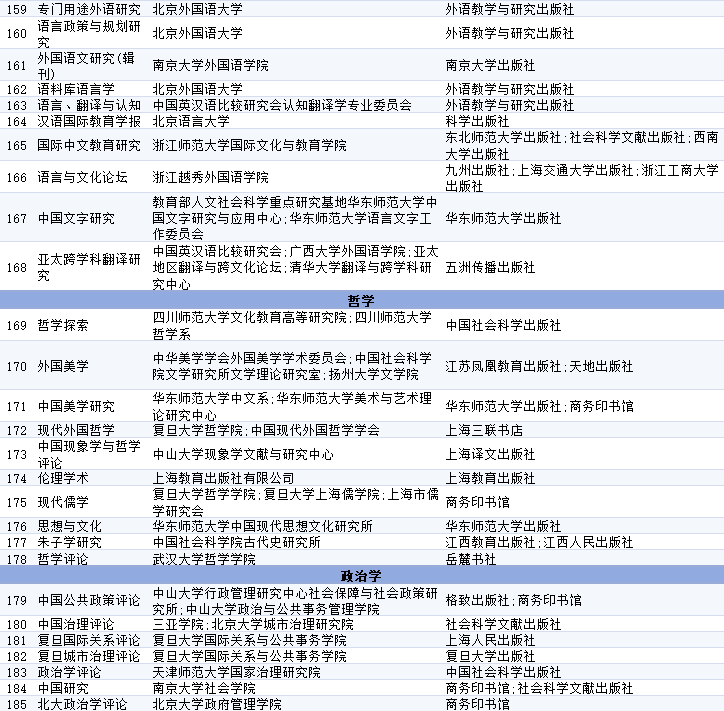This screenshot has width=724, height=711.
Task: Select 外国美学 title
Action: click(x=63, y=366)
